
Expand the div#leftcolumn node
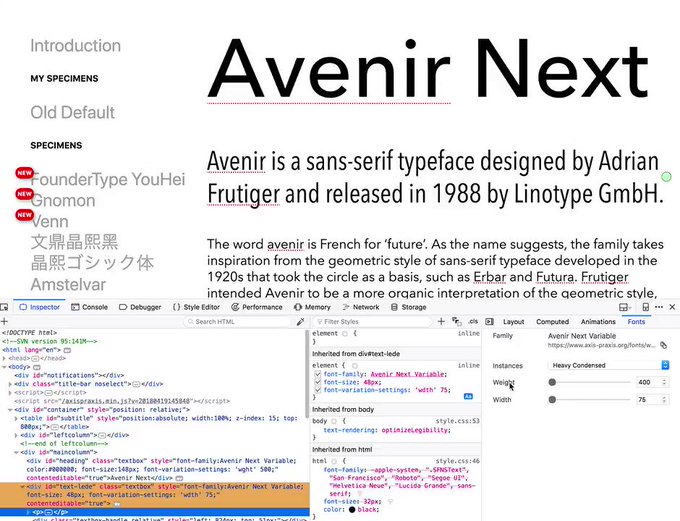pos(16,435)
